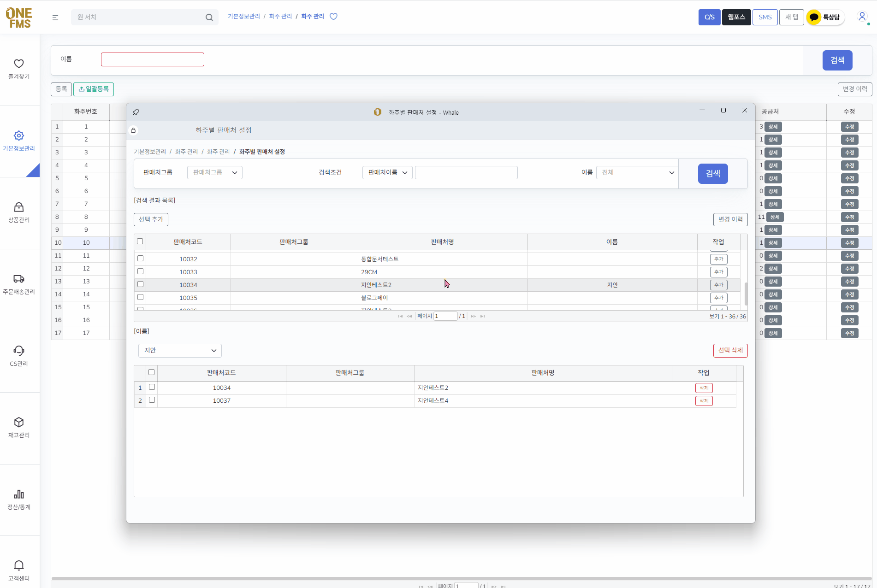
Task: Open the 지안 name dropdown
Action: (x=180, y=350)
